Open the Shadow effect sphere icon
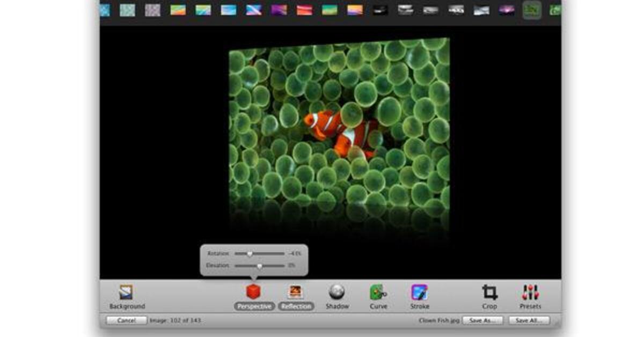 click(x=336, y=292)
